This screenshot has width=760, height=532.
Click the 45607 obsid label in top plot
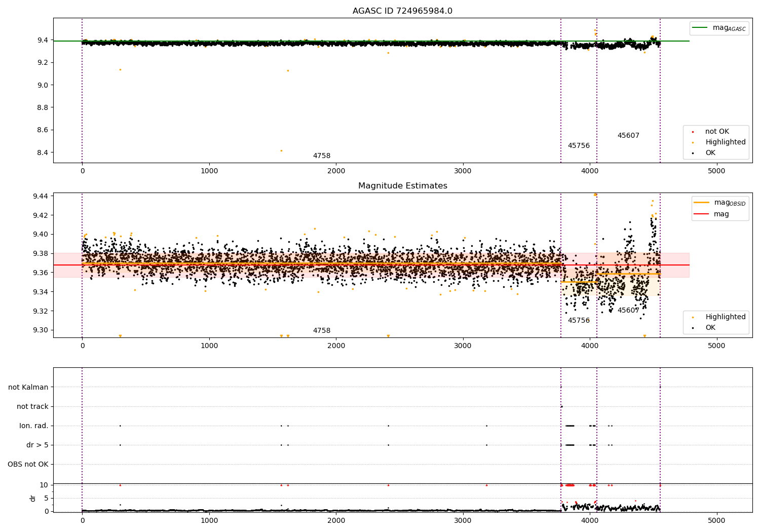pyautogui.click(x=628, y=136)
